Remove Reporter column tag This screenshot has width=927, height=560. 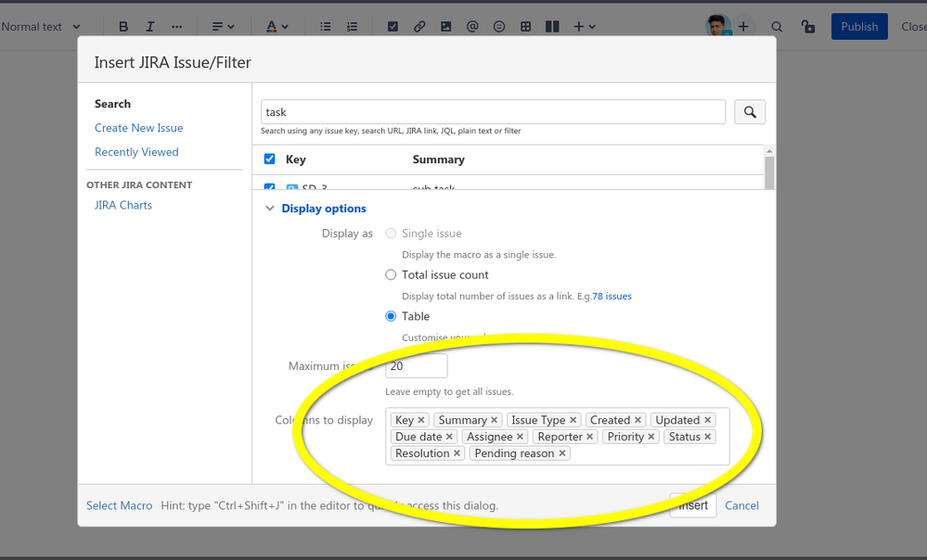[x=589, y=437]
